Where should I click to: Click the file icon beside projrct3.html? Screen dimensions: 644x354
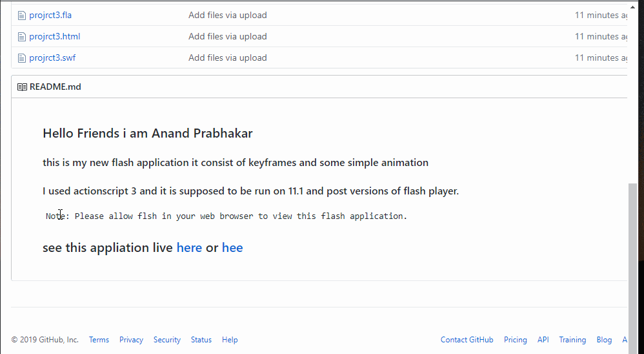21,36
